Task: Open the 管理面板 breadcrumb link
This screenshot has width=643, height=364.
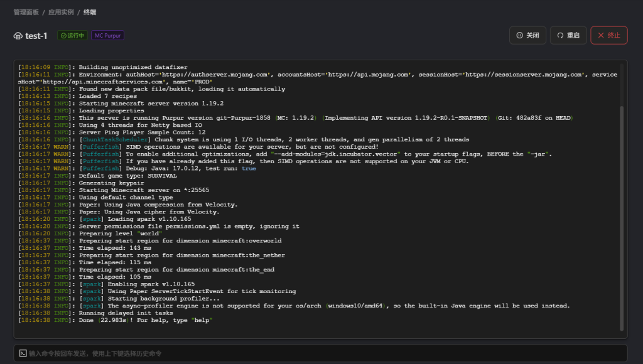Action: click(26, 12)
